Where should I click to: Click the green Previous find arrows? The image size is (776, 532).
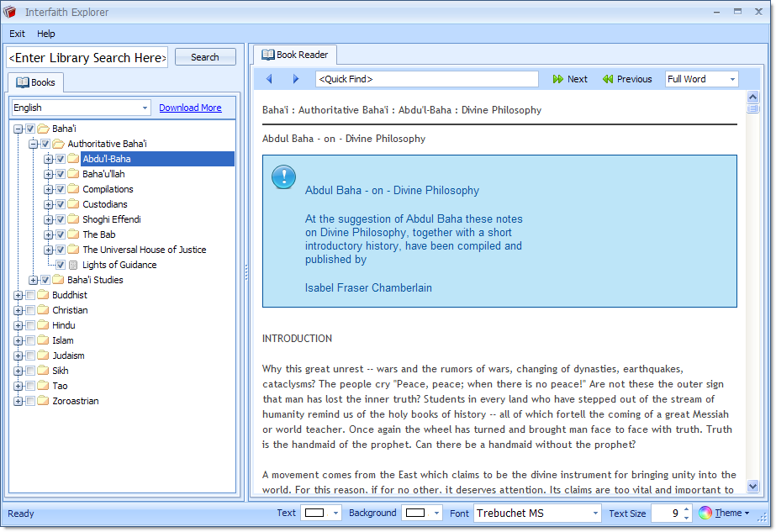(608, 79)
